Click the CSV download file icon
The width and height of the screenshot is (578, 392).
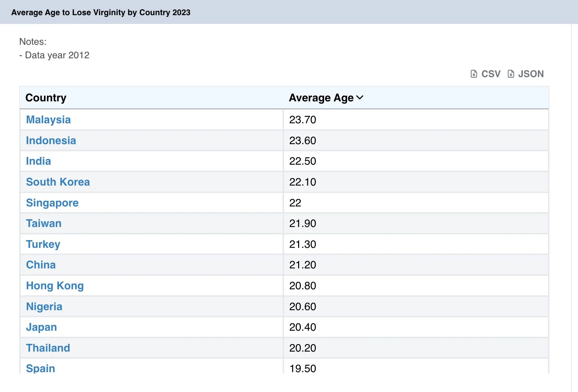point(474,74)
